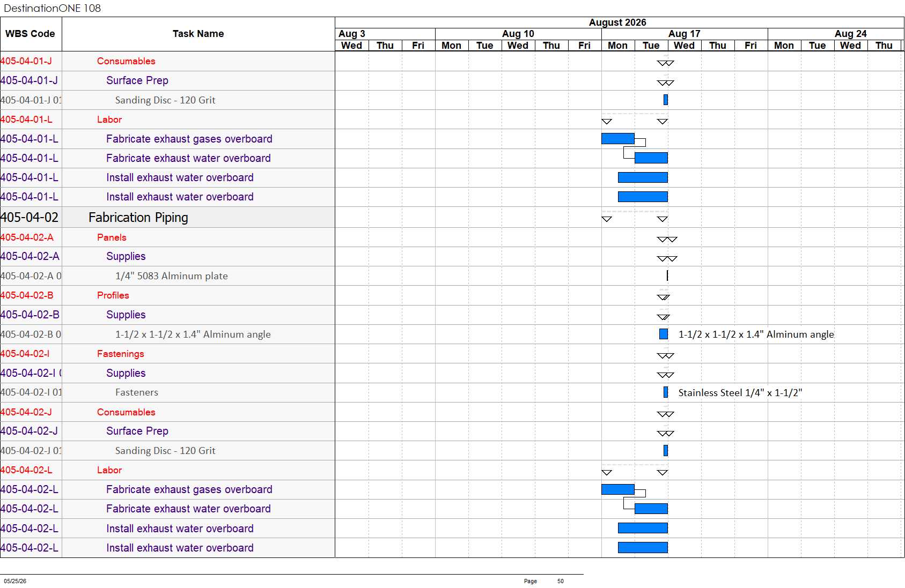Click the DestinationONE 108 title
The height and width of the screenshot is (588, 905).
point(52,8)
